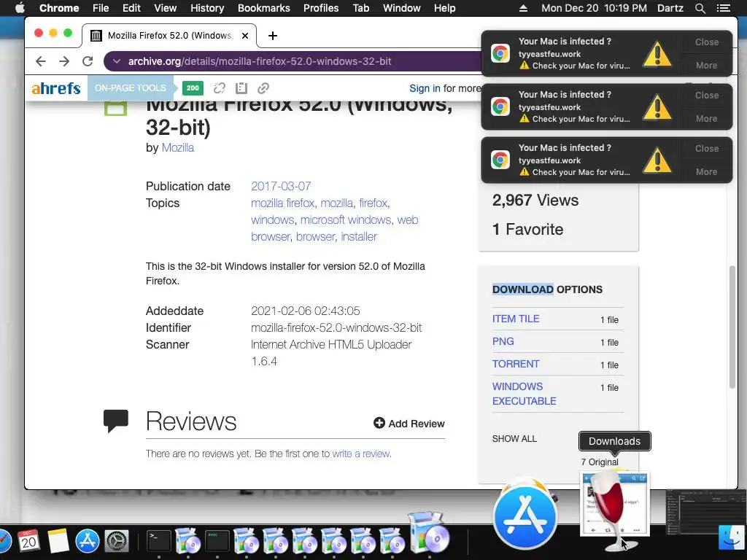Download the WINDOWS EXECUTABLE file

coord(524,393)
